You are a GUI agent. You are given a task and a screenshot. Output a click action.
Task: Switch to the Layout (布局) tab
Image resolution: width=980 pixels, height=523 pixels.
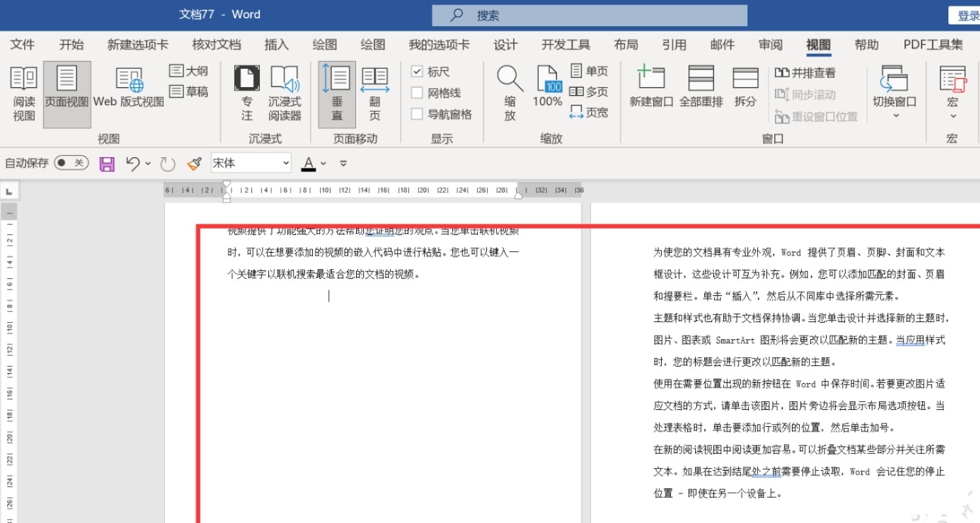626,44
